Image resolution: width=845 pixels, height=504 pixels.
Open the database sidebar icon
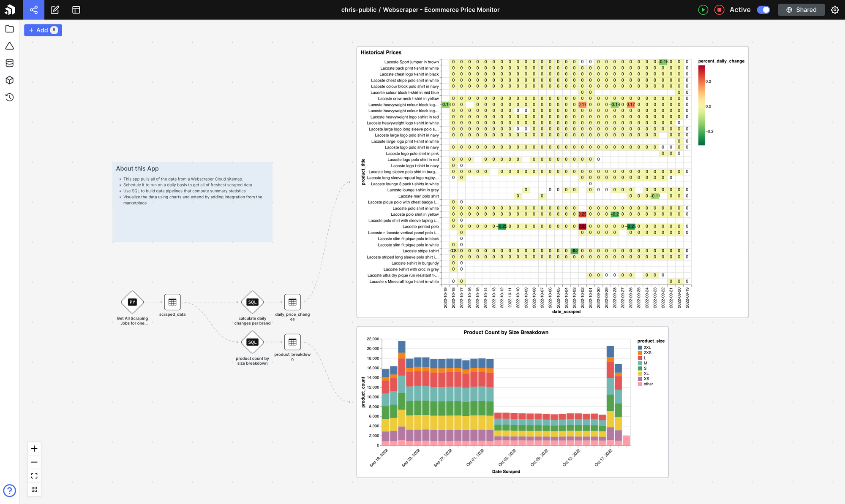pos(10,63)
